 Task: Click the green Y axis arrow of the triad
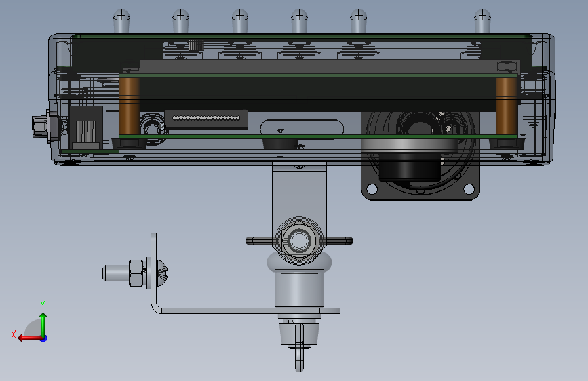click(43, 323)
